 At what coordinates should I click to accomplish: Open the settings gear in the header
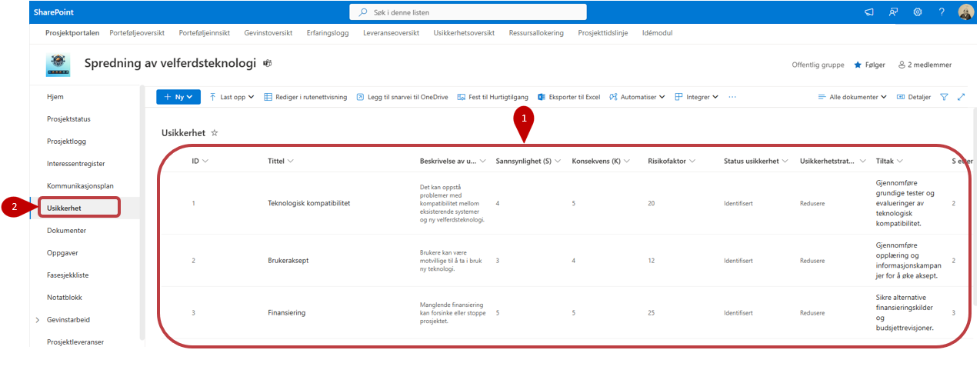coord(918,12)
